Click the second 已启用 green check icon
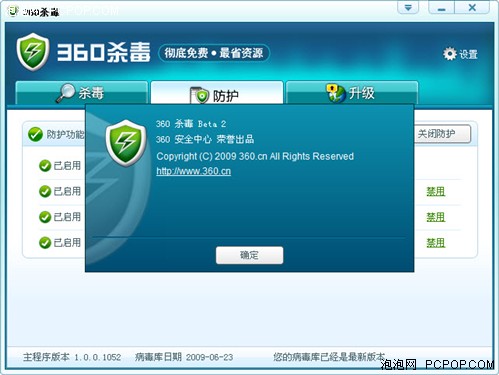The image size is (499, 375). 45,191
